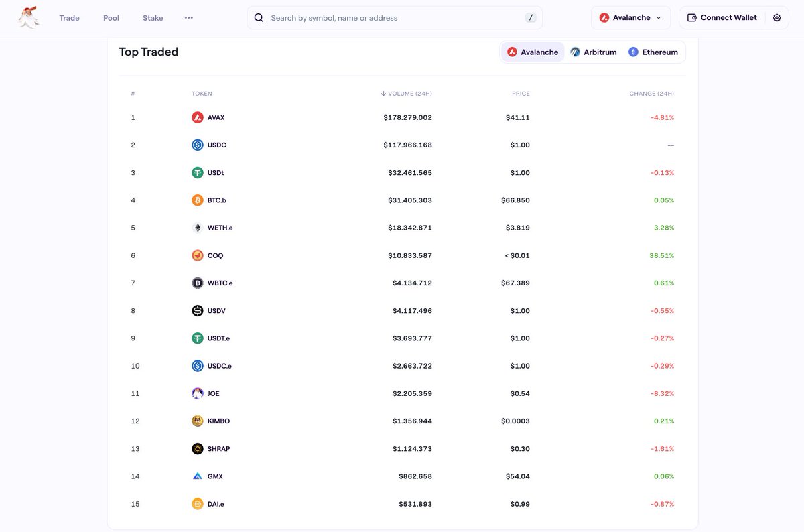
Task: Click the USDV token icon
Action: (x=197, y=311)
